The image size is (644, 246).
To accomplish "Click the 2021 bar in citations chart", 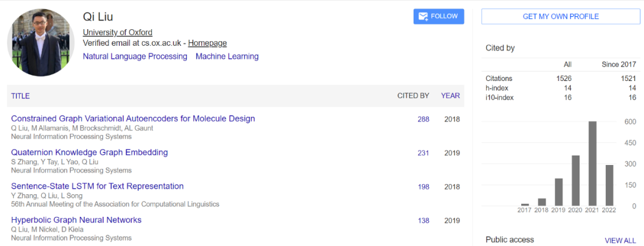I will [593, 164].
